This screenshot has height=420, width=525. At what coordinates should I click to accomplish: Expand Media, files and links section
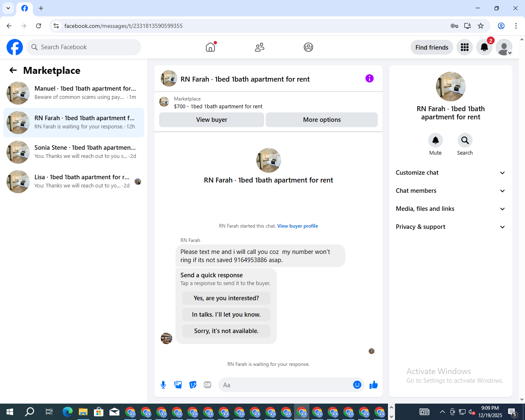coord(450,209)
